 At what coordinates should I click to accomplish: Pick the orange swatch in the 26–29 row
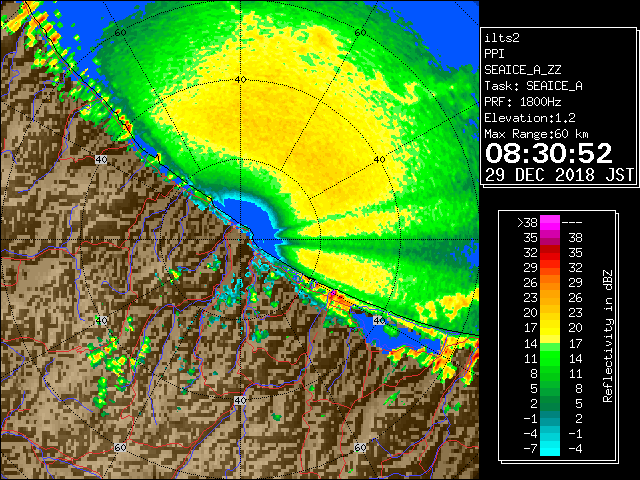550,283
